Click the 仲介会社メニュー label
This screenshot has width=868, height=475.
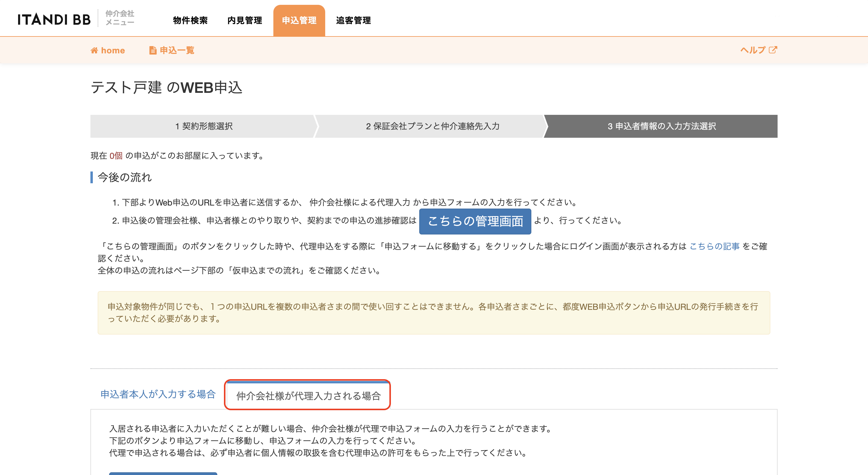(120, 18)
